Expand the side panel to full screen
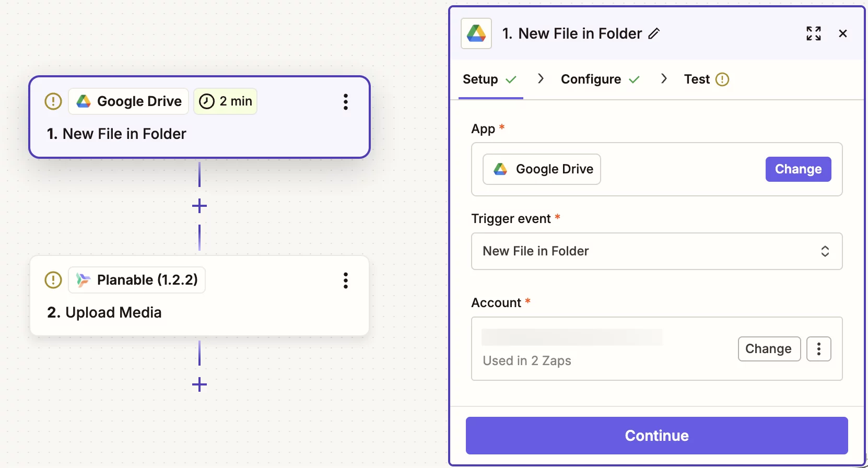868x468 pixels. (x=814, y=33)
